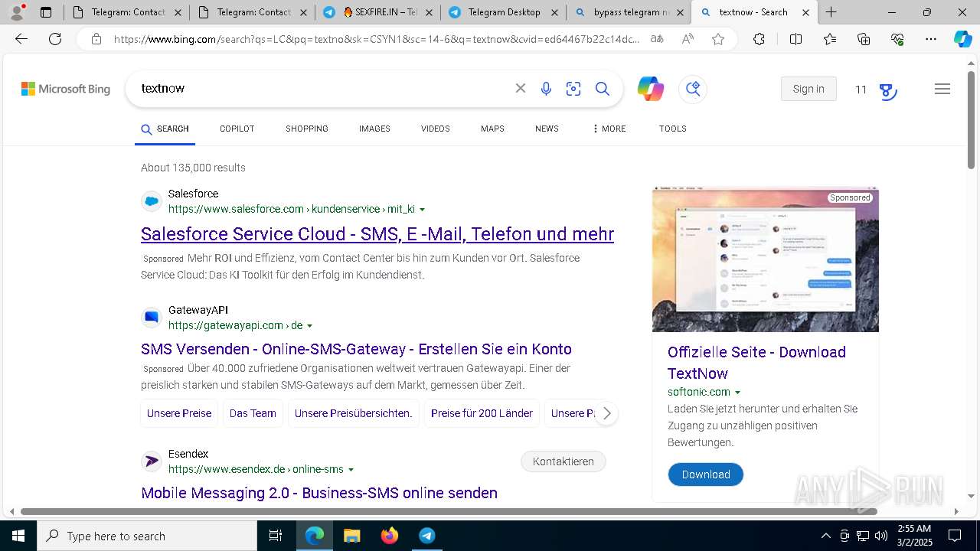
Task: Toggle split screen icon
Action: [795, 39]
